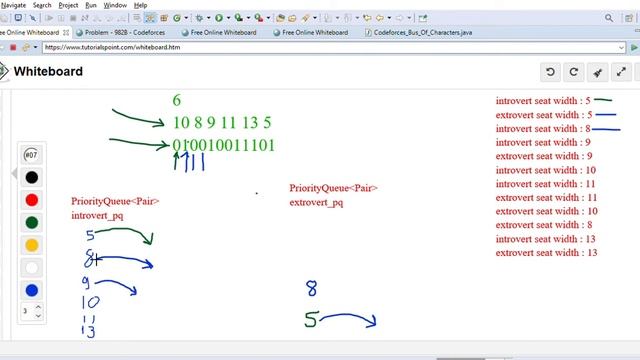
Task: Click the Pin Editor icon
Action: 423,18
